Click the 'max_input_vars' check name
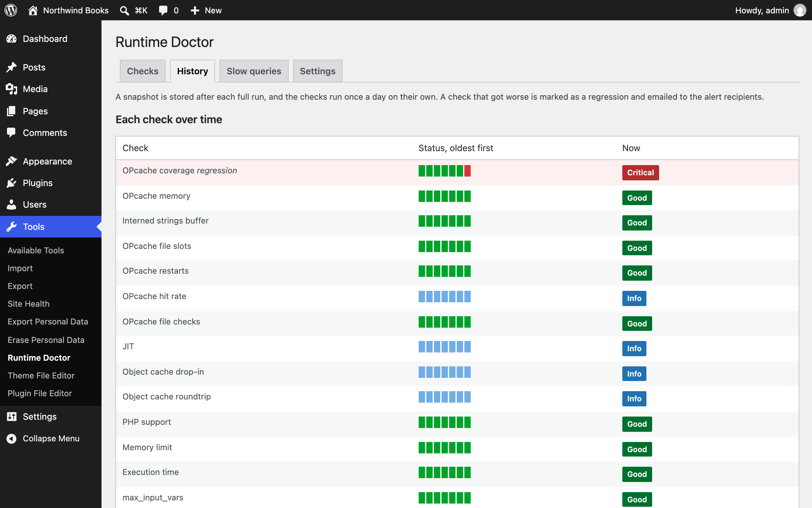The width and height of the screenshot is (812, 508). click(153, 498)
